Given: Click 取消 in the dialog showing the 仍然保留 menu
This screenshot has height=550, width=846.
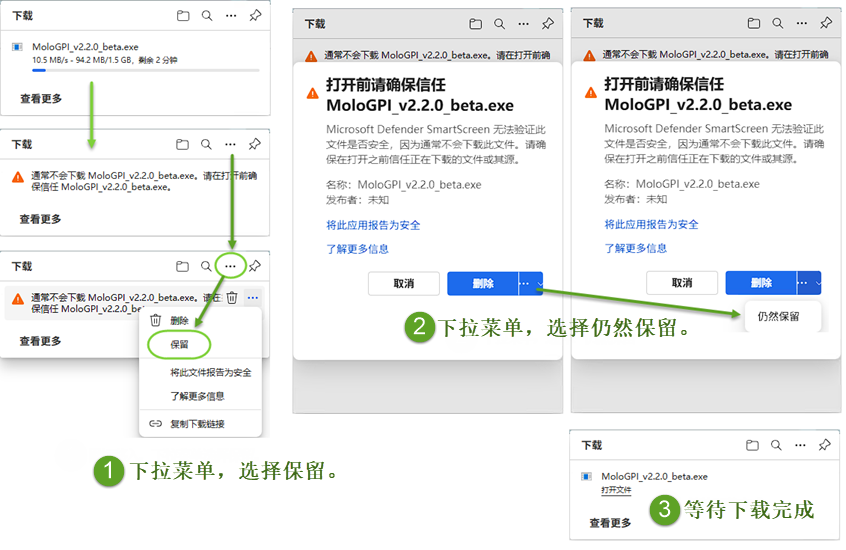Looking at the screenshot, I should [681, 284].
